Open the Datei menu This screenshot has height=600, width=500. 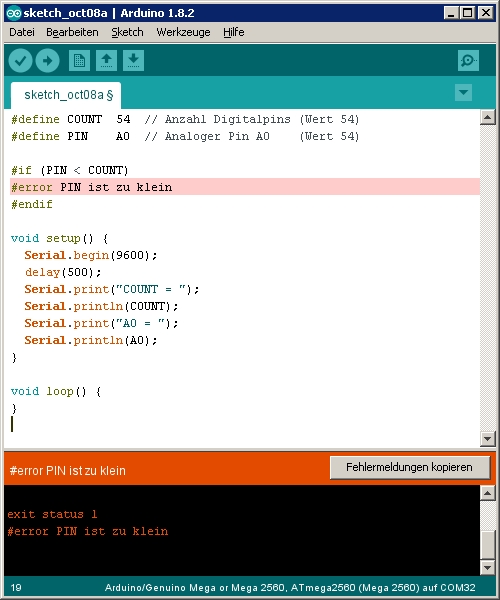coord(22,32)
